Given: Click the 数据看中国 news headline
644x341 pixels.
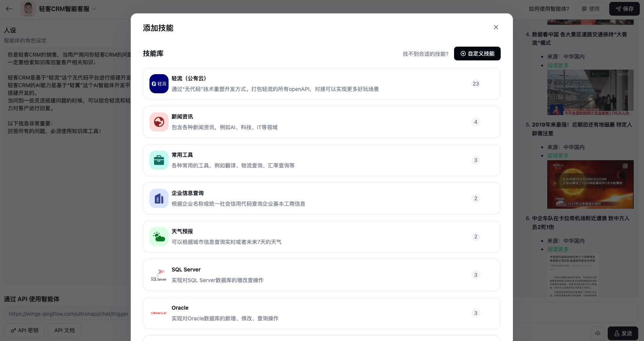Looking at the screenshot, I should 579,39.
